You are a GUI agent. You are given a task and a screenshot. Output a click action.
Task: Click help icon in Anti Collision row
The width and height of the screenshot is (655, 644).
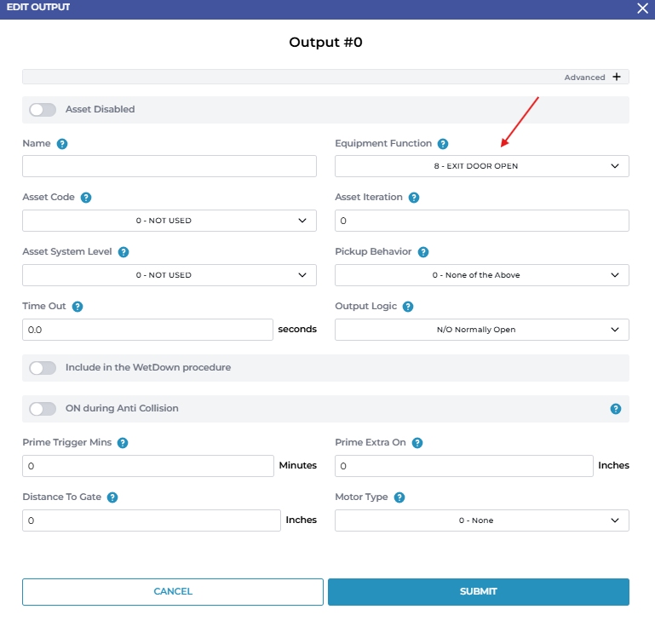tap(616, 409)
